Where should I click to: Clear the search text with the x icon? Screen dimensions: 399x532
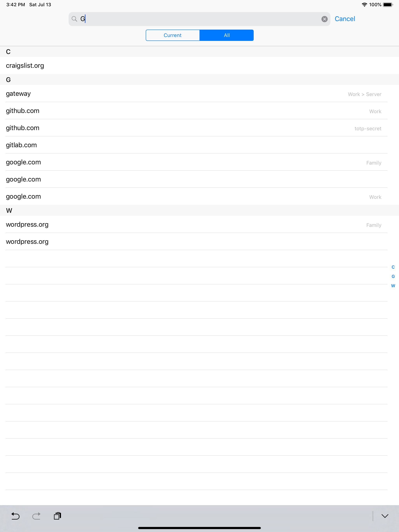324,19
